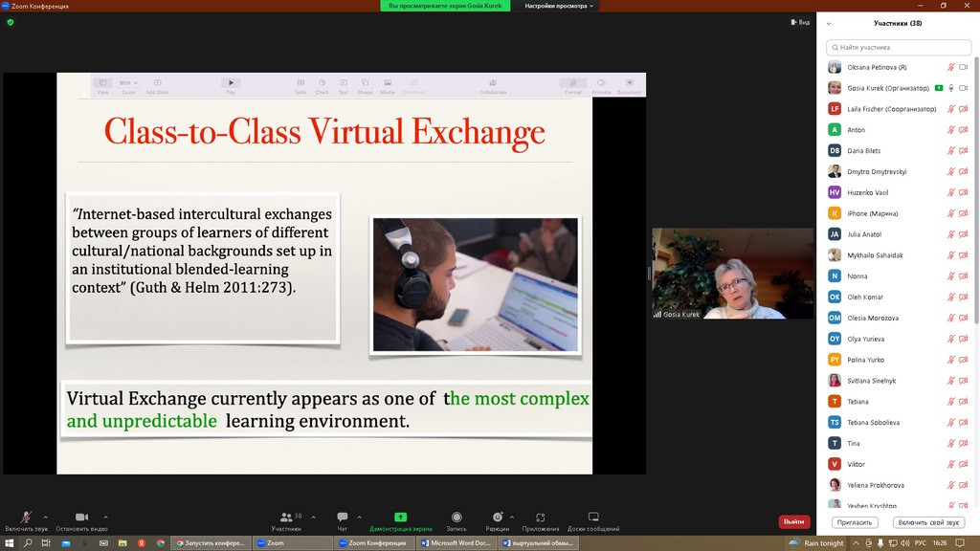Select participant Oleh Komar
Viewport: 980px width, 551px height.
pos(898,297)
